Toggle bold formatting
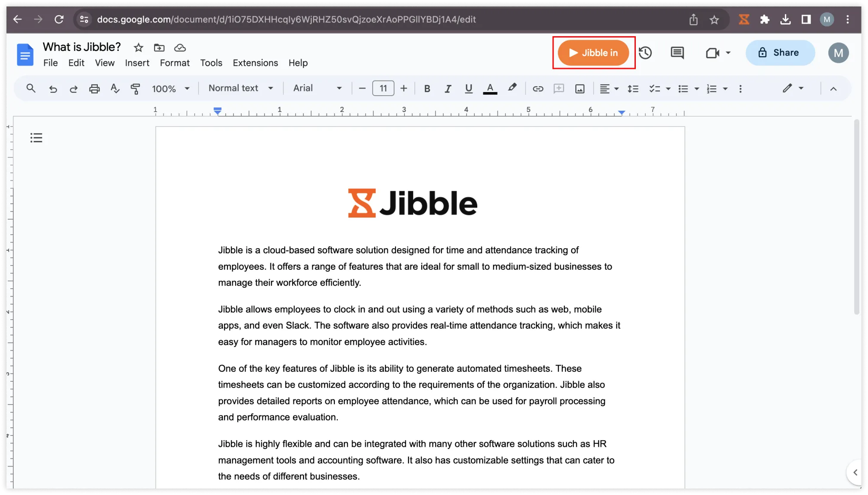Viewport: 868px width, 495px height. tap(427, 88)
